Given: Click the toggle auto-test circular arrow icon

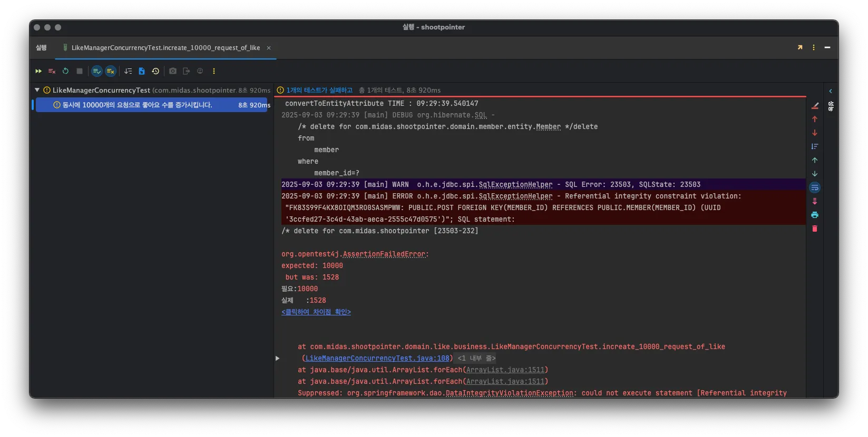Looking at the screenshot, I should point(65,71).
